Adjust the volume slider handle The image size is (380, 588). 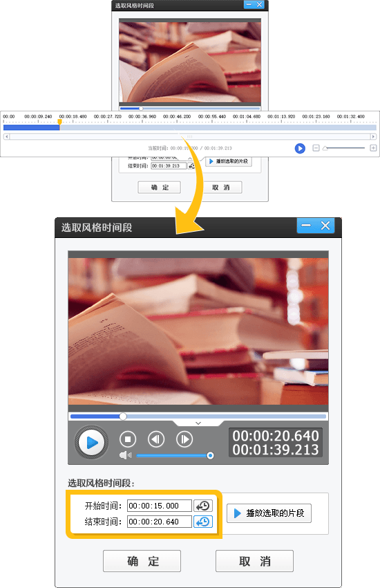point(211,455)
